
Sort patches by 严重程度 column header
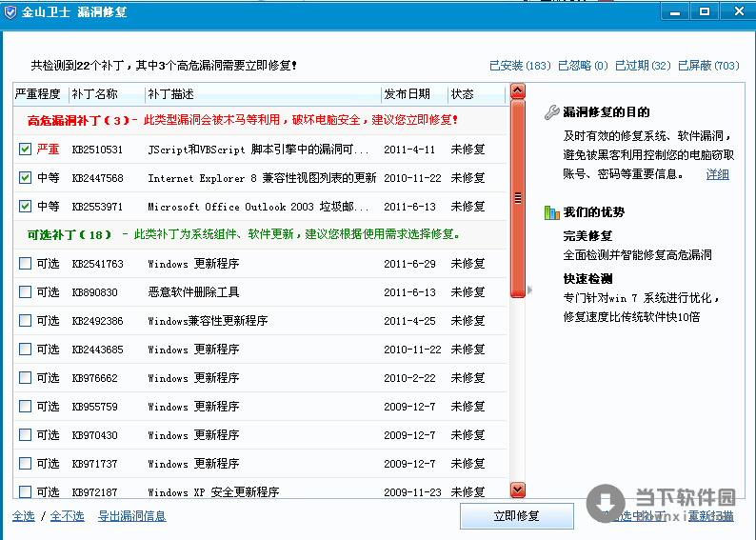38,94
